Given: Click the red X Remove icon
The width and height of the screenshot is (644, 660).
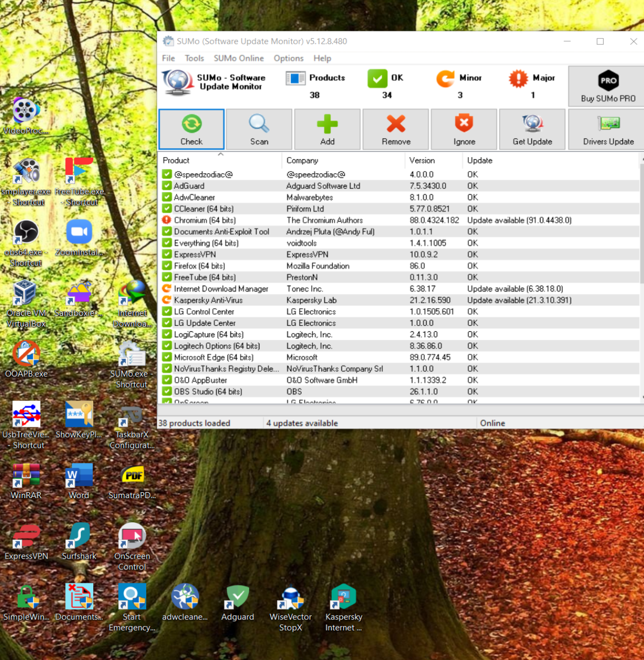Looking at the screenshot, I should [395, 124].
